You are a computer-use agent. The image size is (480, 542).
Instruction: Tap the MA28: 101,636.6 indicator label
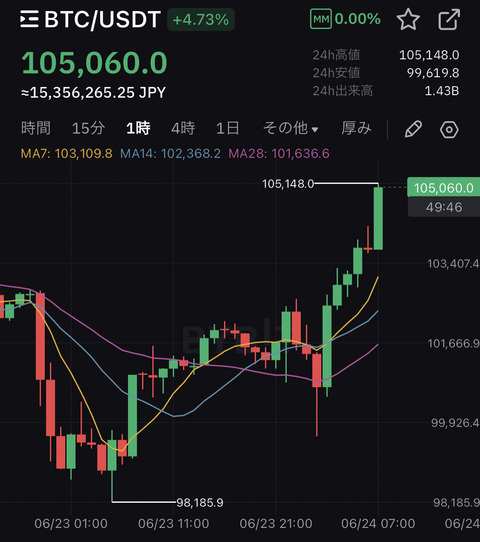279,153
